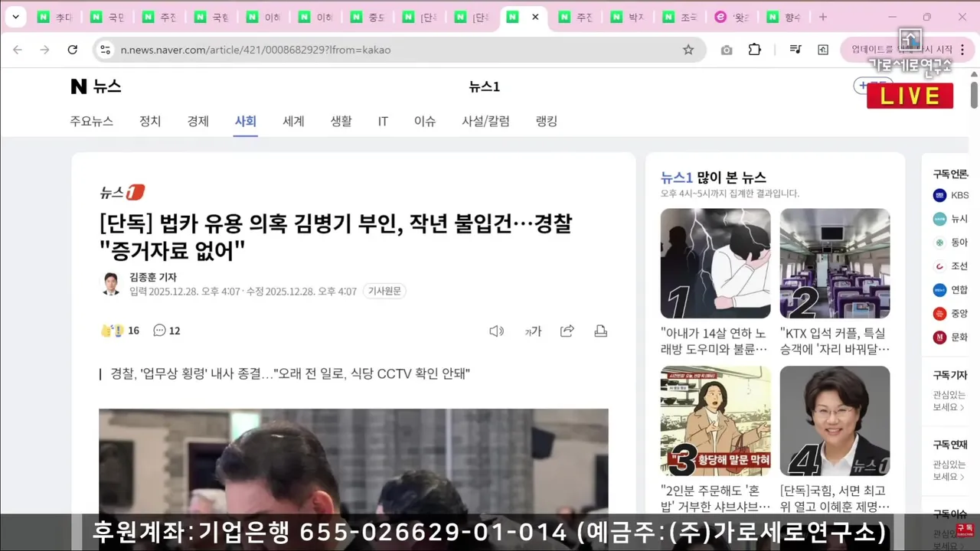Screen dimensions: 980x551
Task: Play article audio with speaker icon
Action: 497,331
